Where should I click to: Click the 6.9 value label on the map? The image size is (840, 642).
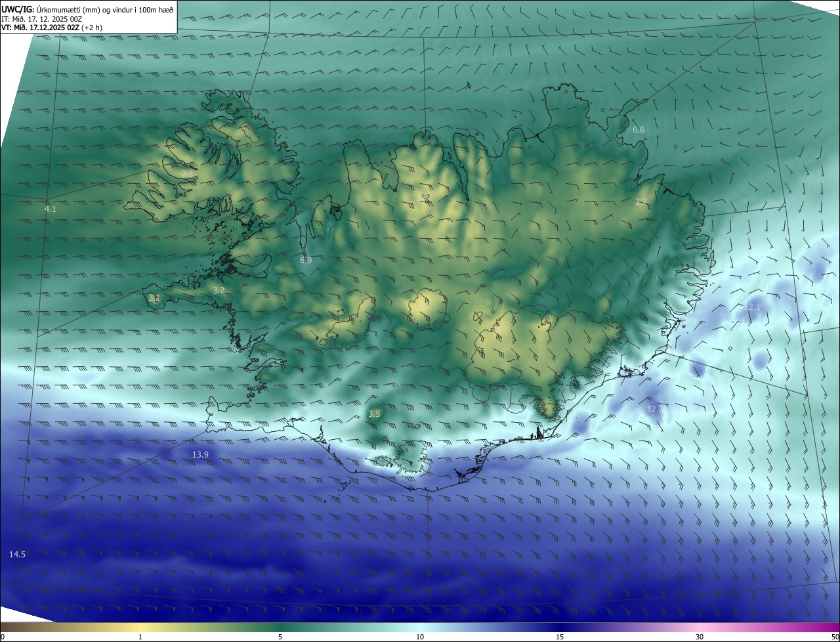pyautogui.click(x=306, y=261)
